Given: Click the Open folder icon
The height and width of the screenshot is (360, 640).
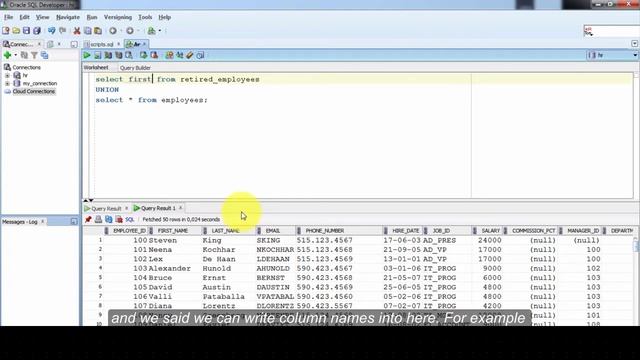Looking at the screenshot, I should 16,31.
